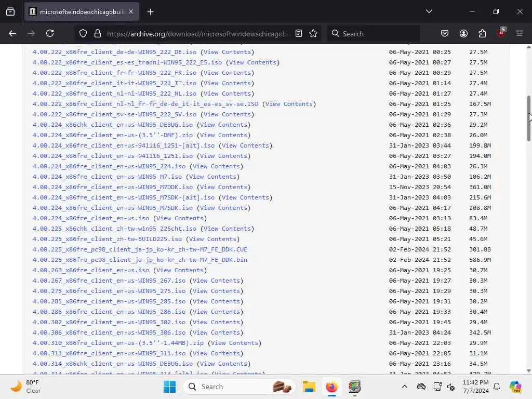Expand the list all tabs chevron
Image resolution: width=532 pixels, height=399 pixels.
coord(429,11)
